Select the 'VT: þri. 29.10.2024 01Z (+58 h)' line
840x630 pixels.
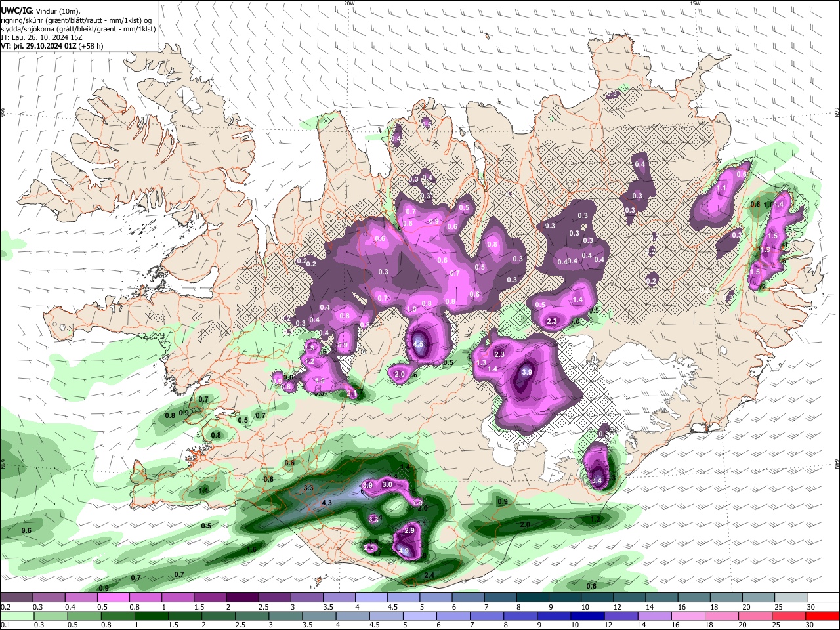(x=52, y=46)
